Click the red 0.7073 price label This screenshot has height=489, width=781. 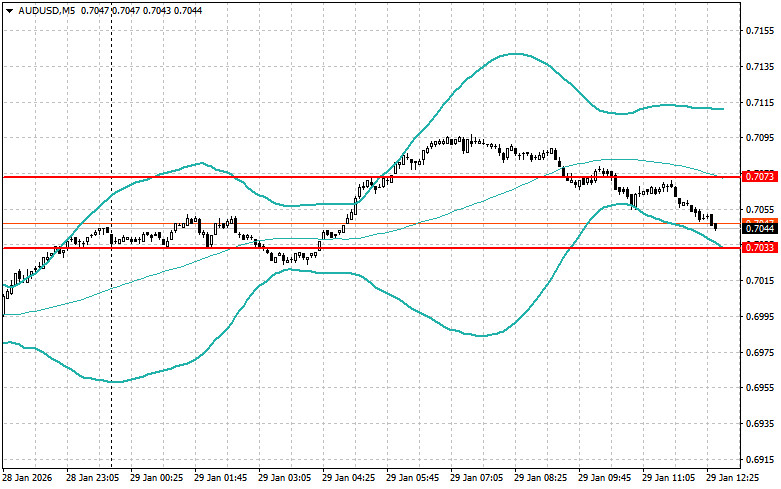[x=760, y=176]
